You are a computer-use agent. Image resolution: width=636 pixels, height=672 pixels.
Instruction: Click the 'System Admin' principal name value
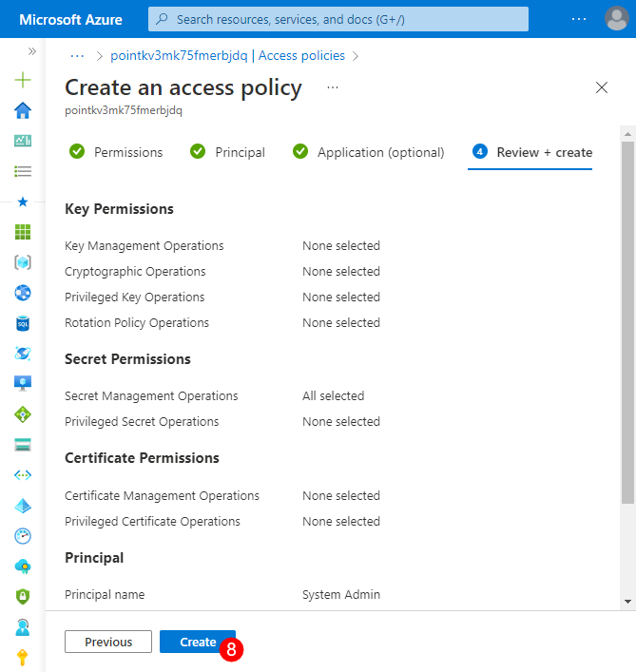pyautogui.click(x=341, y=594)
